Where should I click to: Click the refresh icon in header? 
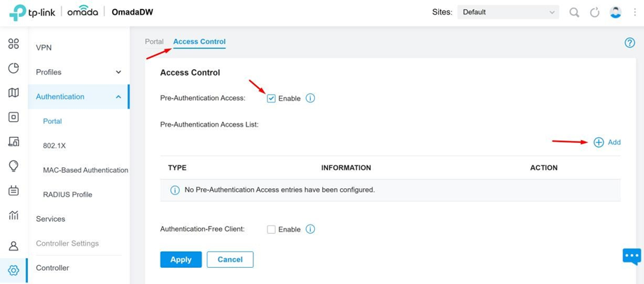point(595,13)
